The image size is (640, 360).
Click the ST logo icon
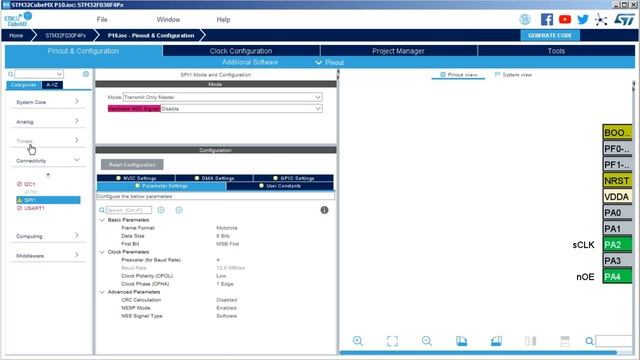pyautogui.click(x=624, y=19)
